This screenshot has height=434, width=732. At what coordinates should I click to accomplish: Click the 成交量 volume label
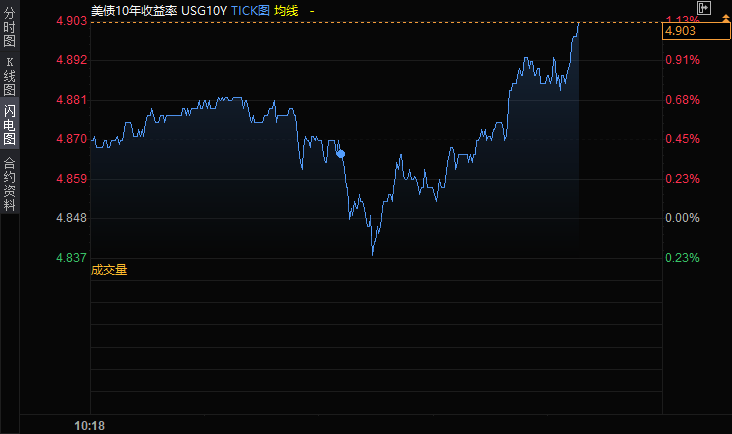pos(109,270)
